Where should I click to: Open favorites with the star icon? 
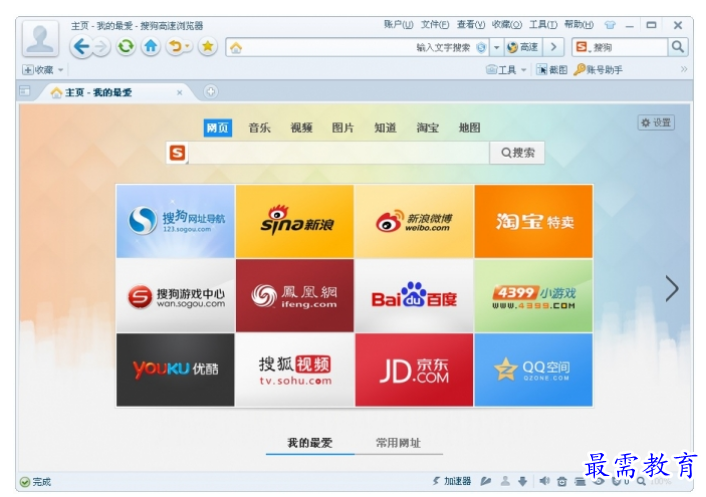pos(208,46)
